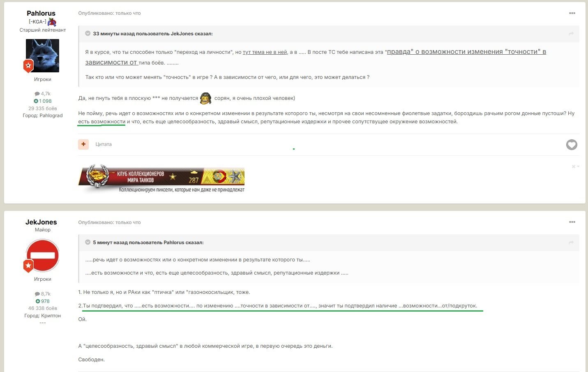The width and height of the screenshot is (588, 372).
Task: Go to quoted JekJones post arrow
Action: point(571,34)
